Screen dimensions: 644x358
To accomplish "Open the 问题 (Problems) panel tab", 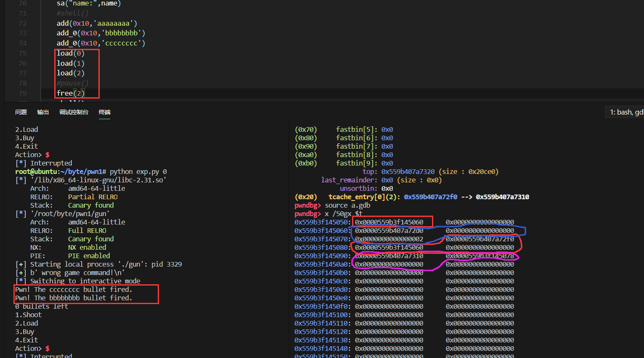I will pos(21,112).
